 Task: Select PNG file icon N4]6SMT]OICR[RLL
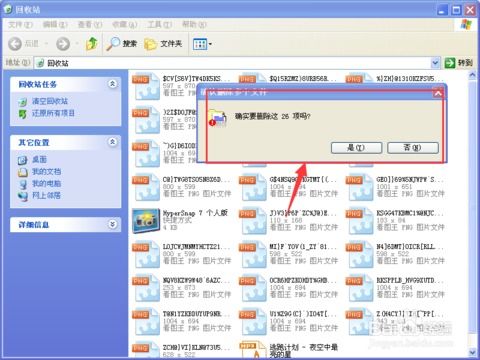coord(359,255)
